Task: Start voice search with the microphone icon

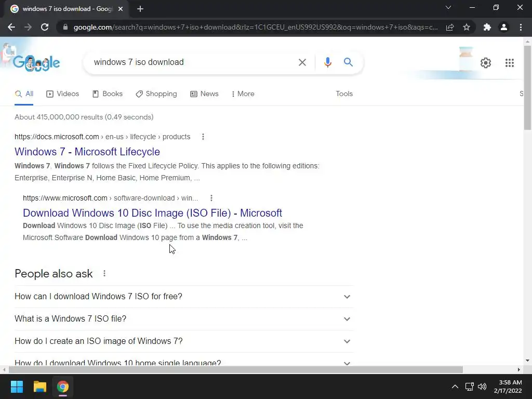Action: tap(327, 62)
